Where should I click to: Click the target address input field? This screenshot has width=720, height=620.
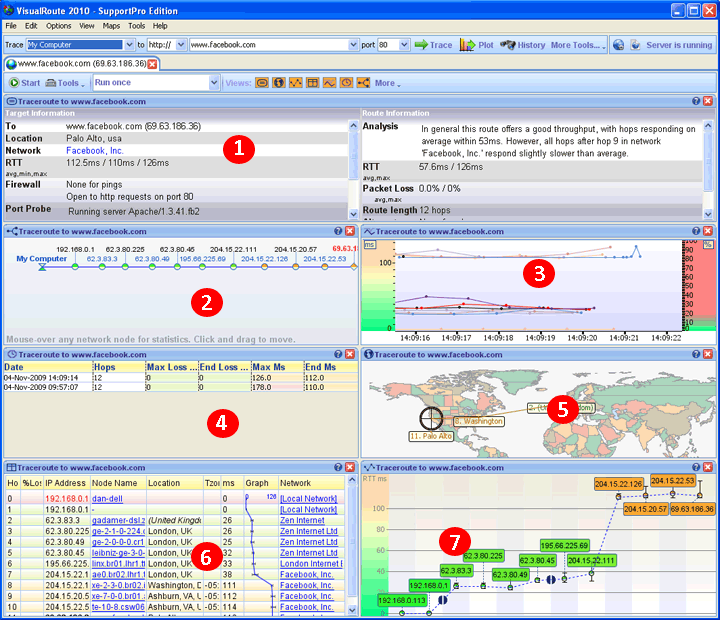click(x=269, y=45)
